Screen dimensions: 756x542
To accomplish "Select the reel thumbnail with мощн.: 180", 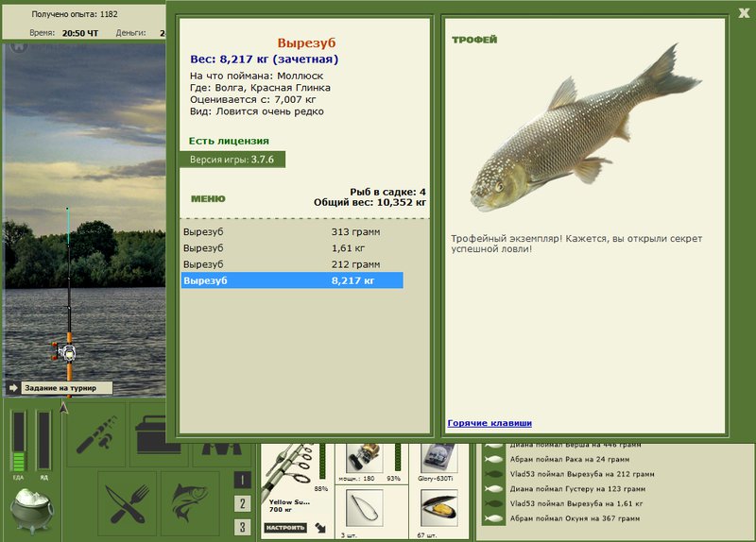I will pyautogui.click(x=364, y=458).
